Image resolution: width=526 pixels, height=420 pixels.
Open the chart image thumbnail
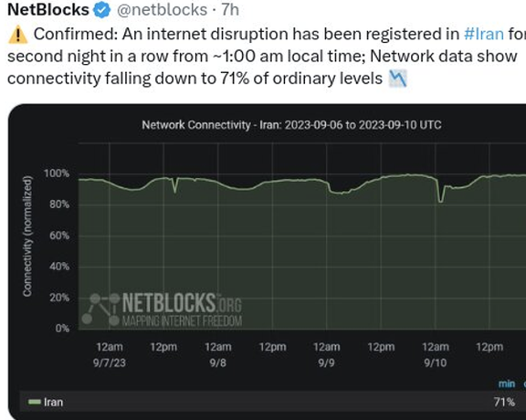[x=267, y=262]
